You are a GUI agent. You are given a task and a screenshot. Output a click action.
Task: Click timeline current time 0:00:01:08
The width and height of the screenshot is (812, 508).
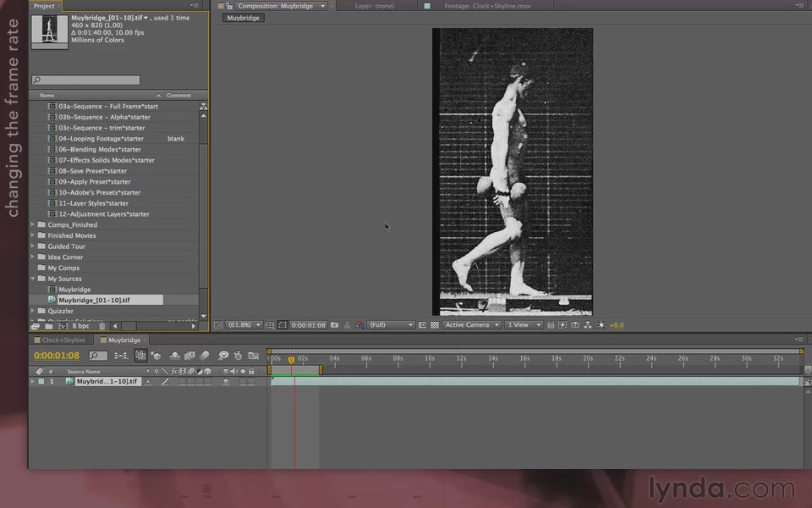pyautogui.click(x=57, y=356)
